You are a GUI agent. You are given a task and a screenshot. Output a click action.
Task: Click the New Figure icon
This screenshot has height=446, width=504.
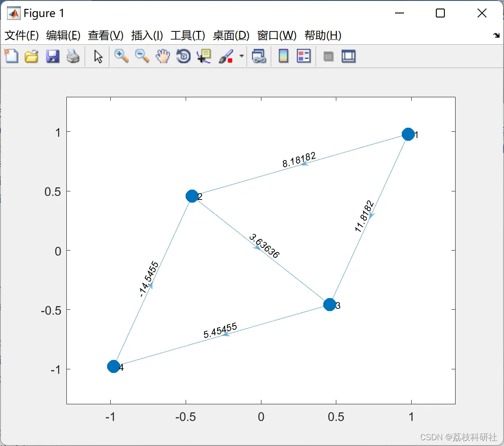pyautogui.click(x=11, y=56)
